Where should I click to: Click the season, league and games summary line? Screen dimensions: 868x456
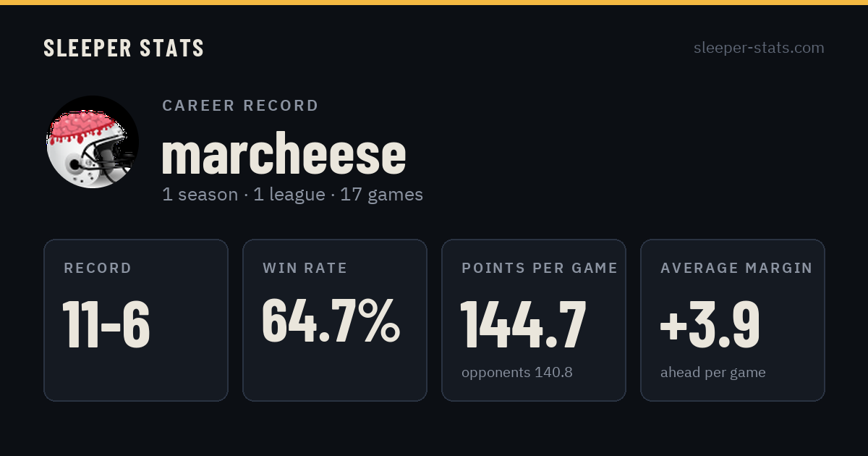pos(292,195)
